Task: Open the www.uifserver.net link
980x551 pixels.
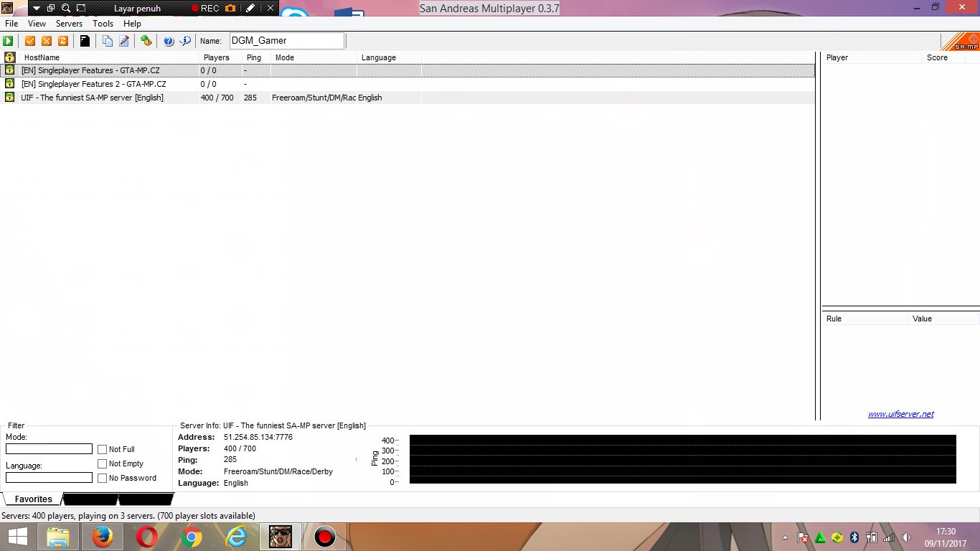Action: pos(900,414)
